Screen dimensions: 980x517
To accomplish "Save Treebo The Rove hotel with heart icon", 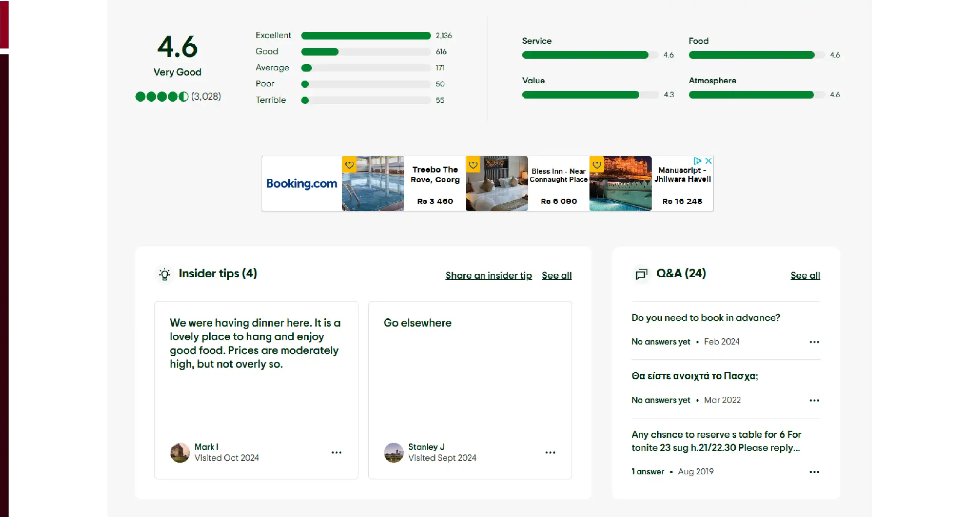I will pos(349,165).
